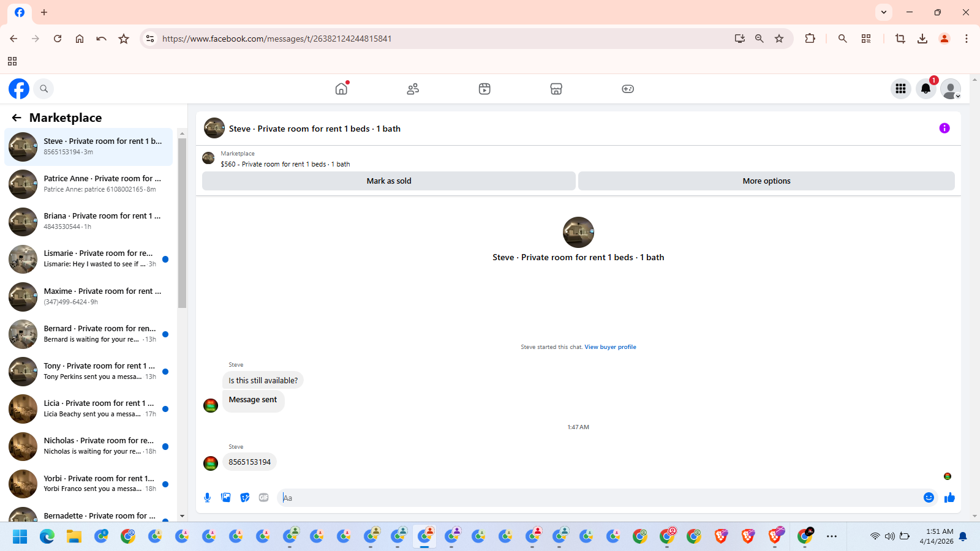Open the browser apps grid below back button

click(12, 61)
